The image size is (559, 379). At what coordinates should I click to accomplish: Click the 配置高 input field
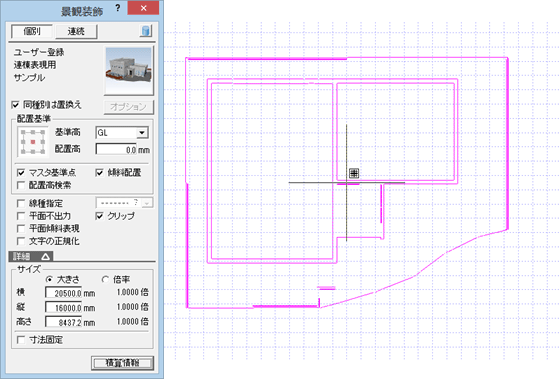[116, 149]
